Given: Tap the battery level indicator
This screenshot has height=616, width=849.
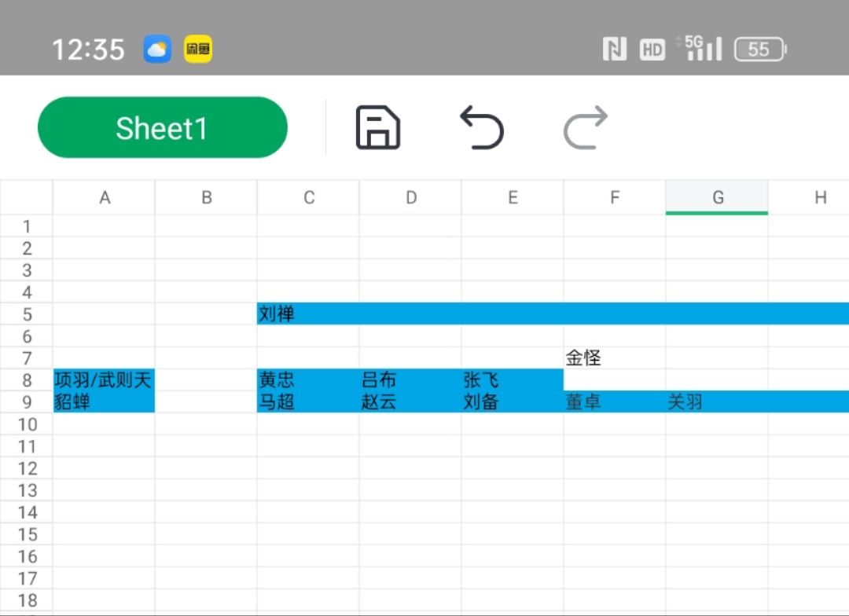Looking at the screenshot, I should click(x=759, y=50).
